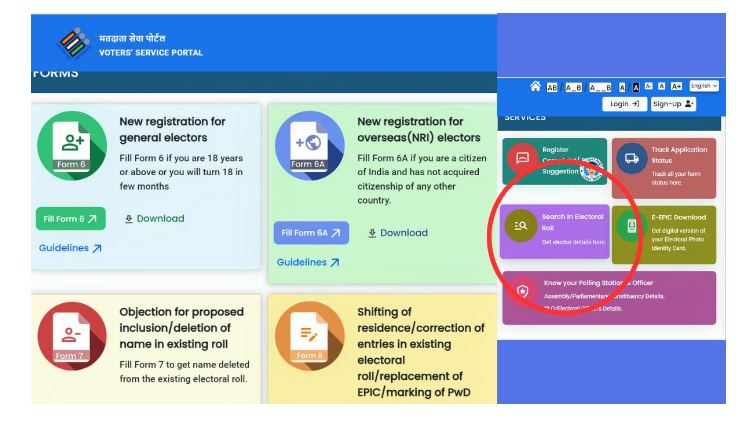Open Guidelines link under Form 6
Image resolution: width=742 pixels, height=424 pixels.
(x=70, y=248)
